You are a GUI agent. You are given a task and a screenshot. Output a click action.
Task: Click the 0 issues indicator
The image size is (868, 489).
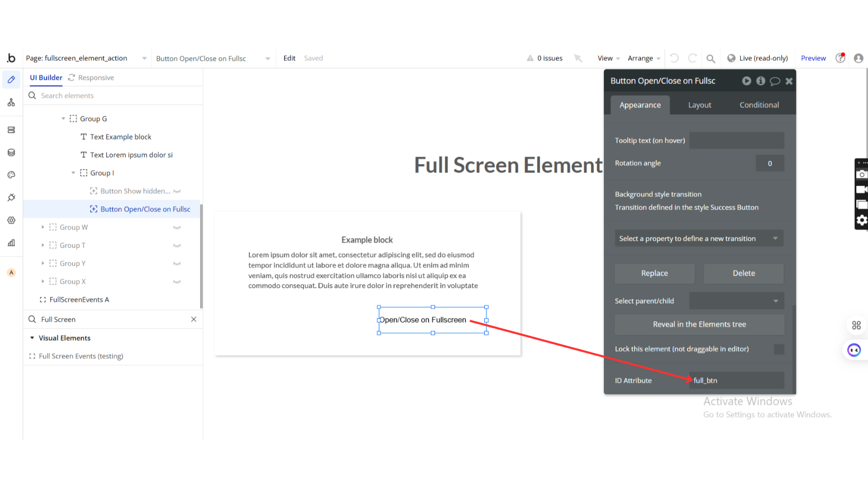click(545, 58)
